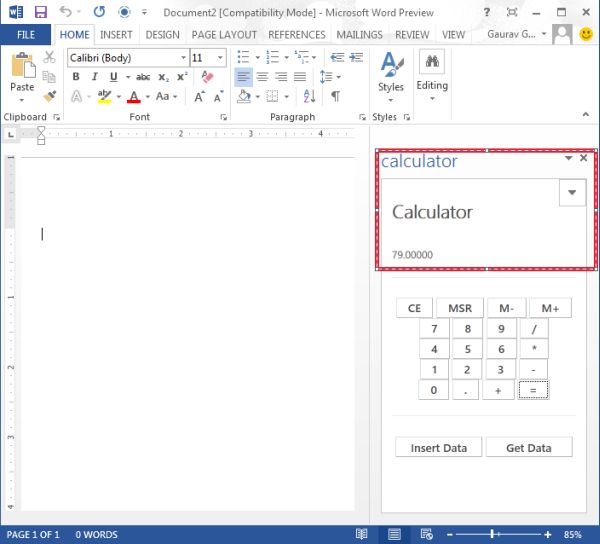This screenshot has height=544, width=600.
Task: Switch to the MAILINGS tab
Action: pyautogui.click(x=359, y=35)
